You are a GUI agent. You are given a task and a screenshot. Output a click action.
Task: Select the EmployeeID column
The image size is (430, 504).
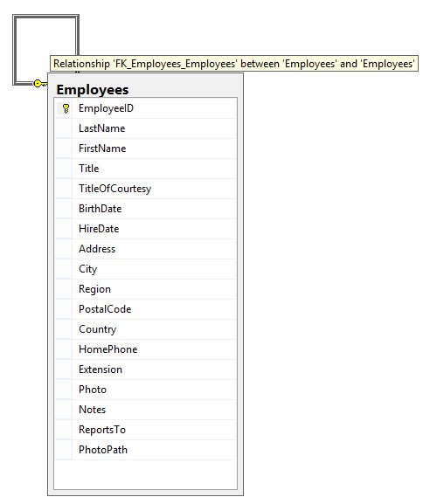[146, 108]
